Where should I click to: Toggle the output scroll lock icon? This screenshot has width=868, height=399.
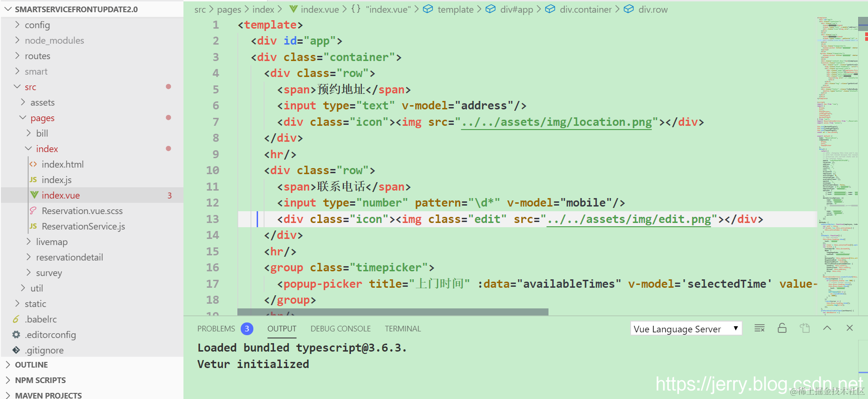tap(782, 328)
